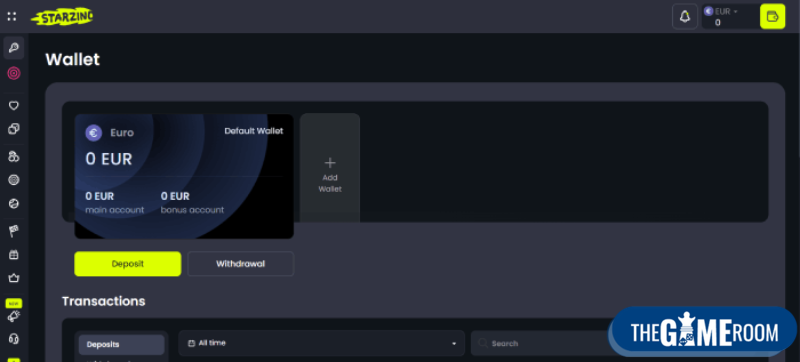Open the search icon in sidebar
800x362 pixels.
[14, 48]
